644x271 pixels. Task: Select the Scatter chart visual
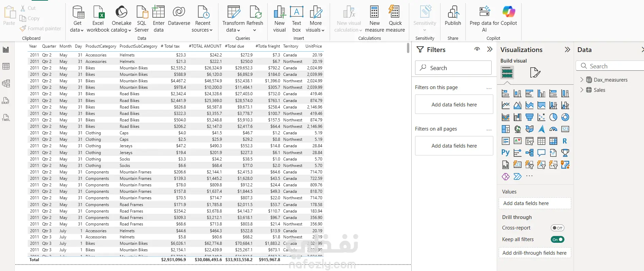click(541, 117)
